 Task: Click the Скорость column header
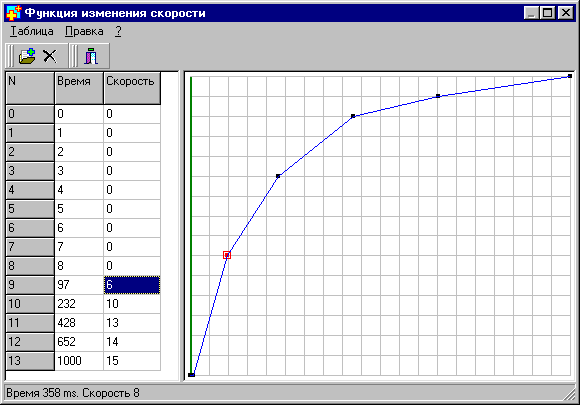click(x=132, y=88)
